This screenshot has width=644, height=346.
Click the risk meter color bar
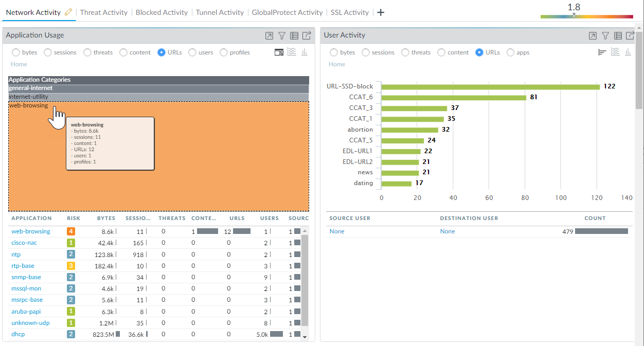click(x=586, y=16)
